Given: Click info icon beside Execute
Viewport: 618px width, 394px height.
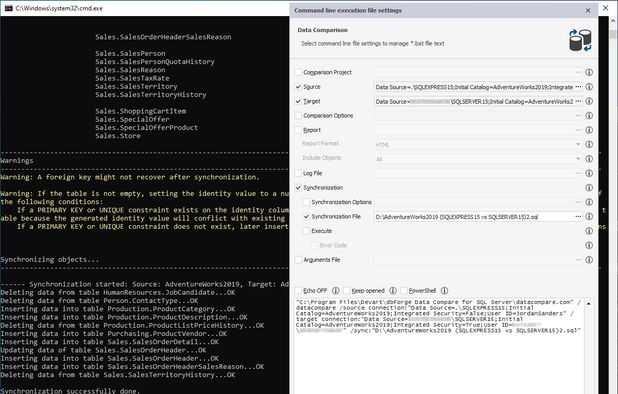Looking at the screenshot, I should point(589,231).
